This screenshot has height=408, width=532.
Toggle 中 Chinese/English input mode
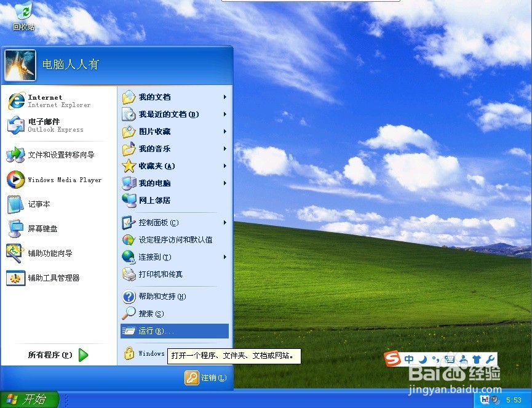[409, 359]
